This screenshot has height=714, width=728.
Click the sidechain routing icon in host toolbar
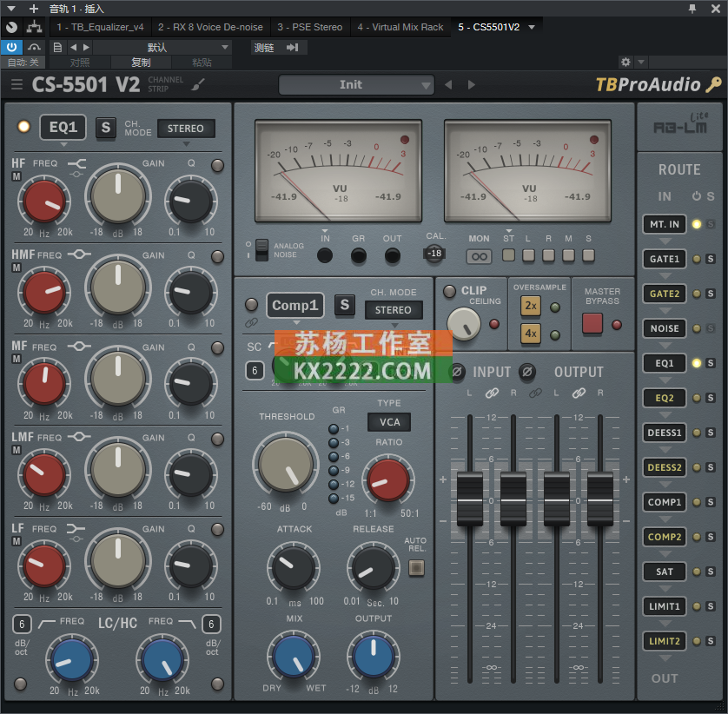(33, 27)
